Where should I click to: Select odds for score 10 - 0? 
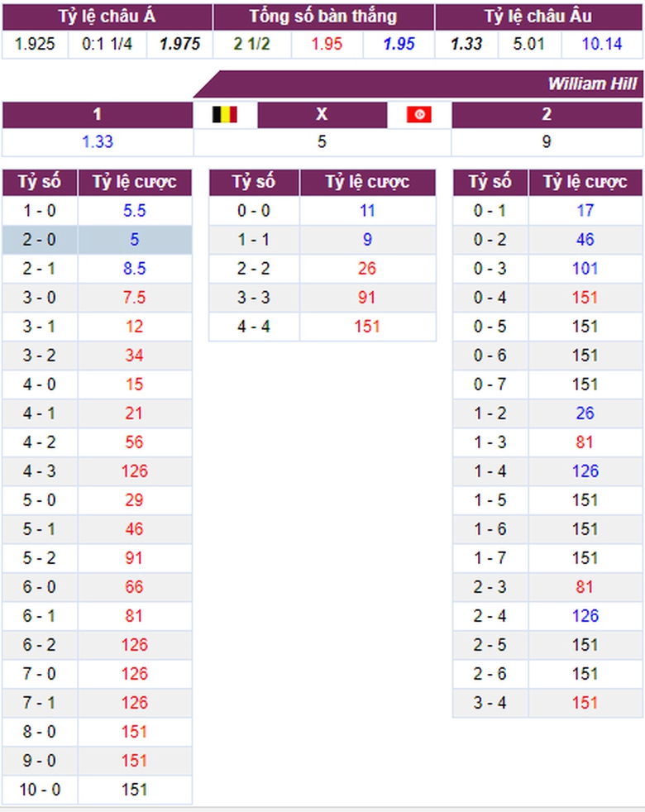(x=135, y=790)
